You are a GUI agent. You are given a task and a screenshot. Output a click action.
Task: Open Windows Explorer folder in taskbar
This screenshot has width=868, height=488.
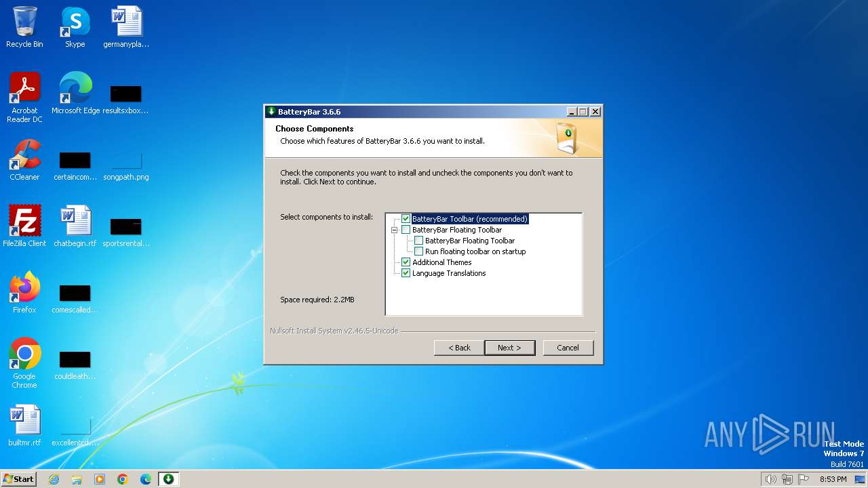77,479
